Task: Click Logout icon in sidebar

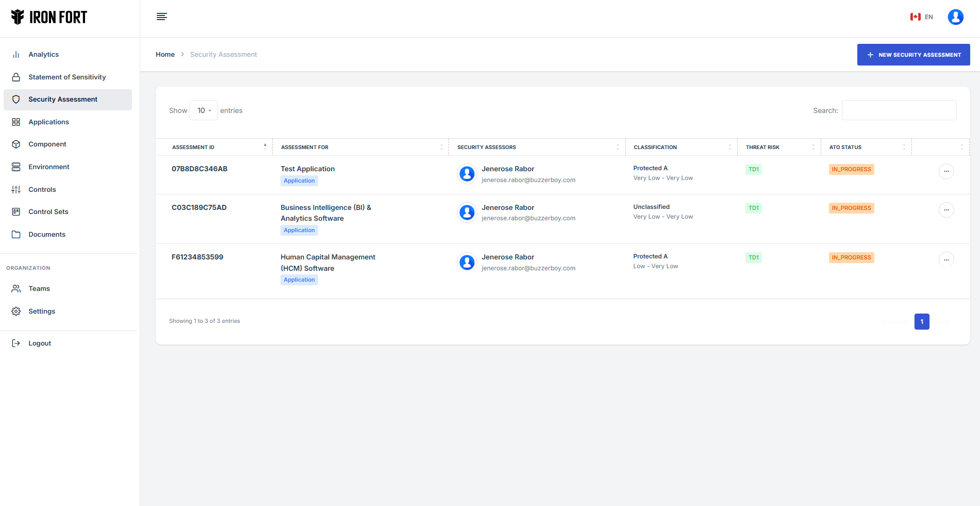Action: pyautogui.click(x=16, y=344)
